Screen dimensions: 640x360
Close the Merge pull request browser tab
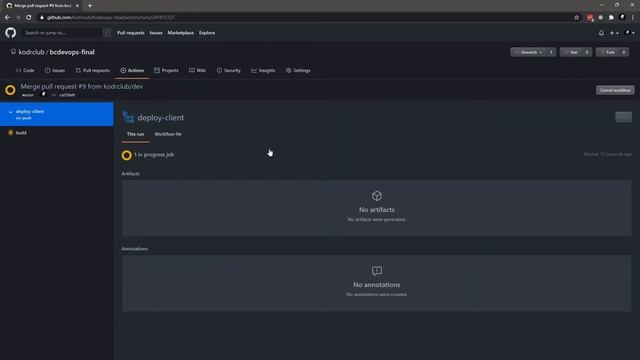click(77, 6)
